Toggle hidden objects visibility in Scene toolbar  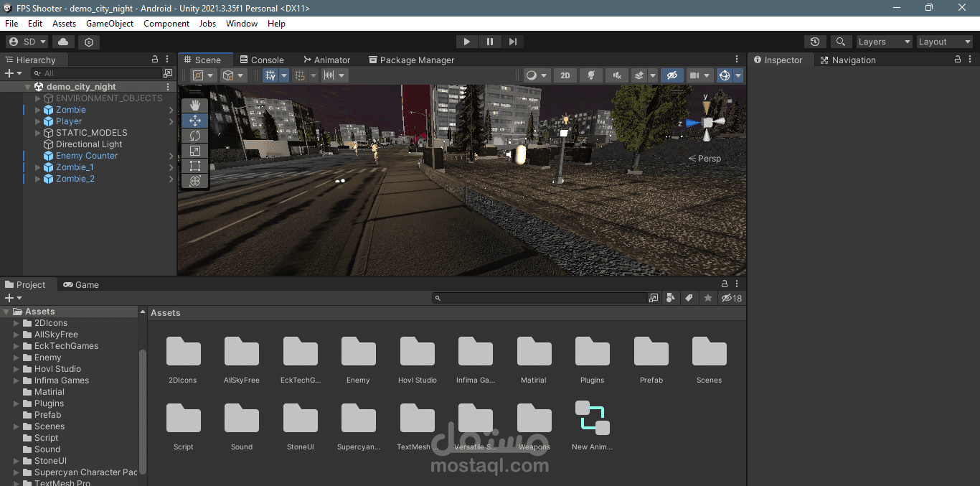(672, 75)
